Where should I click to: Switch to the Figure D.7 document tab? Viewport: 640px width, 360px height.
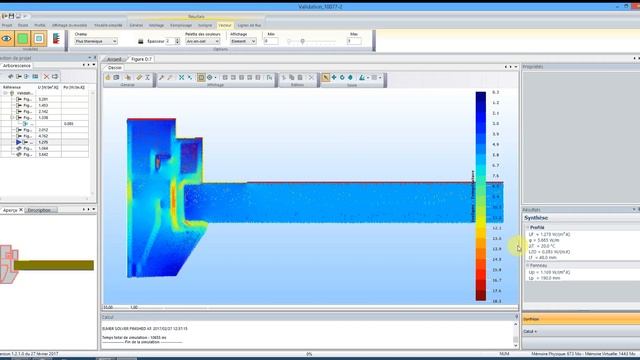[141, 59]
